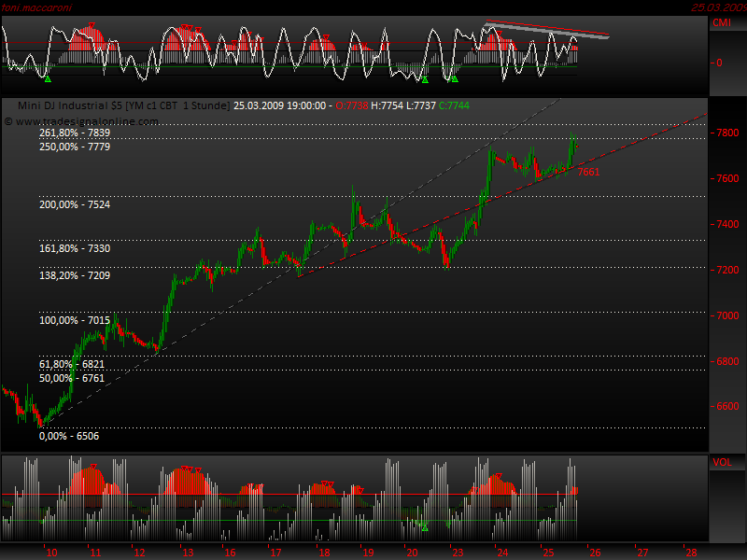Click price axis tick '7000'

[x=727, y=315]
